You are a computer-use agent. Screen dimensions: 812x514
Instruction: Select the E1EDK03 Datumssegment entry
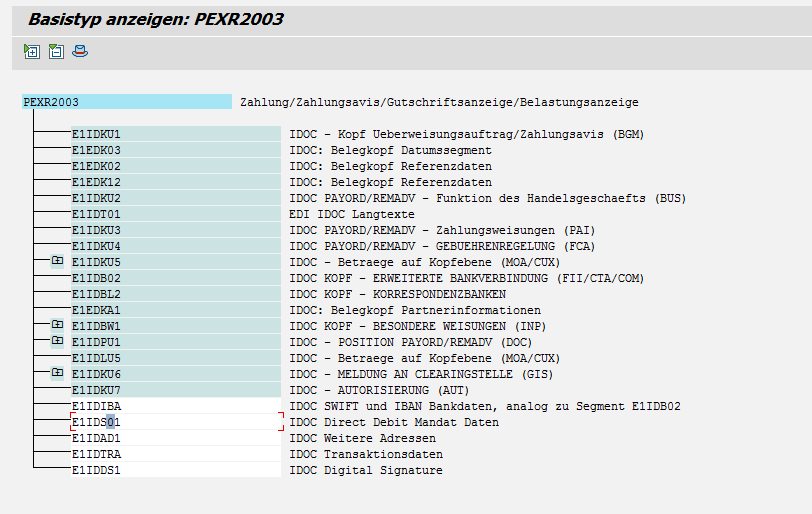(96, 150)
